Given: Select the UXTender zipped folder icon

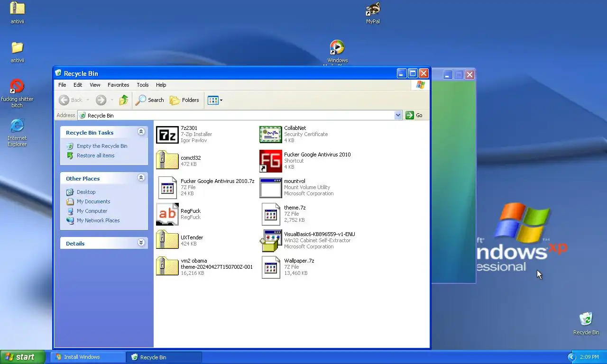Looking at the screenshot, I should [x=167, y=240].
